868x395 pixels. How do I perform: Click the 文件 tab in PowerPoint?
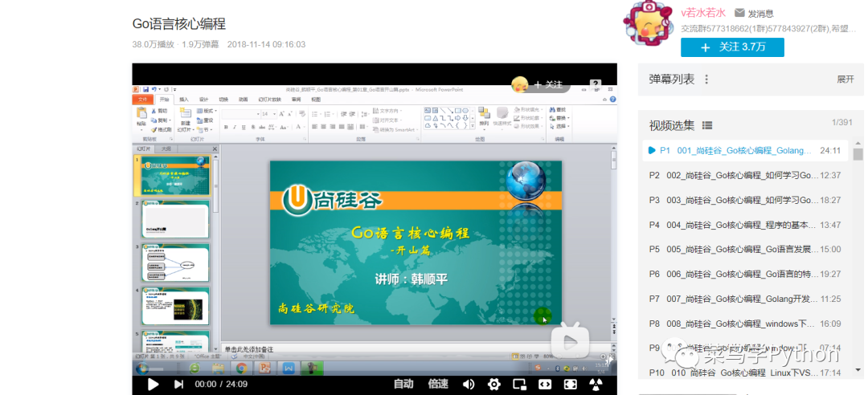tap(143, 100)
